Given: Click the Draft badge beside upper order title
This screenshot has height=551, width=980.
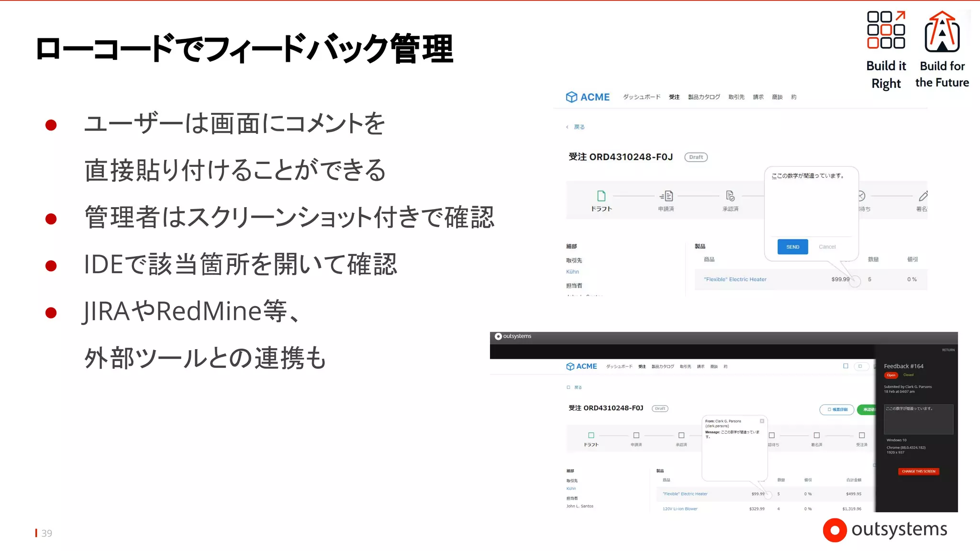Looking at the screenshot, I should (x=696, y=157).
